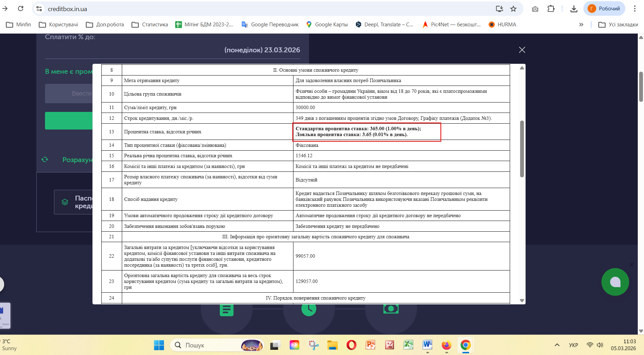Open the green chat widget bubble
Image resolution: width=644 pixels, height=355 pixels.
pyautogui.click(x=615, y=282)
